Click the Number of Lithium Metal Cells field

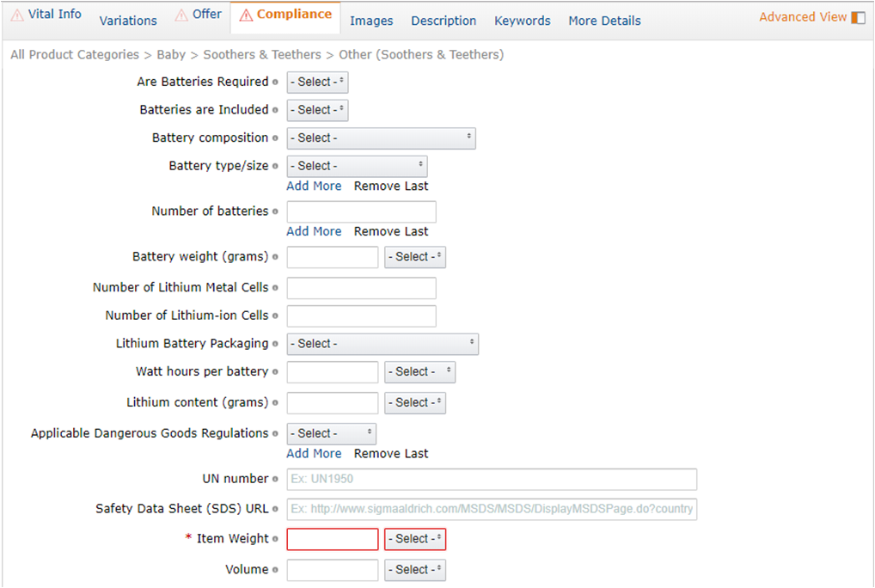click(x=361, y=288)
